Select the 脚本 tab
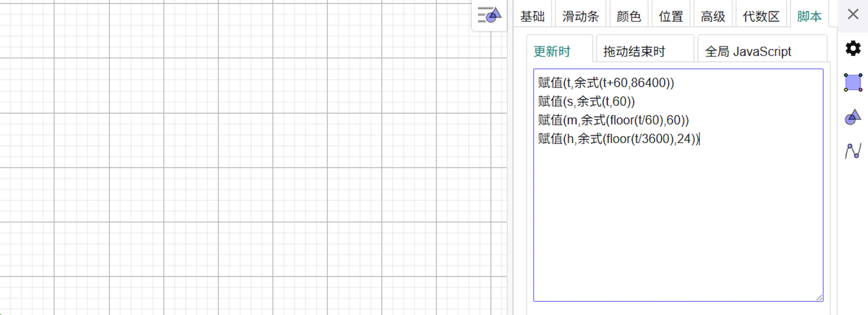 [x=809, y=16]
